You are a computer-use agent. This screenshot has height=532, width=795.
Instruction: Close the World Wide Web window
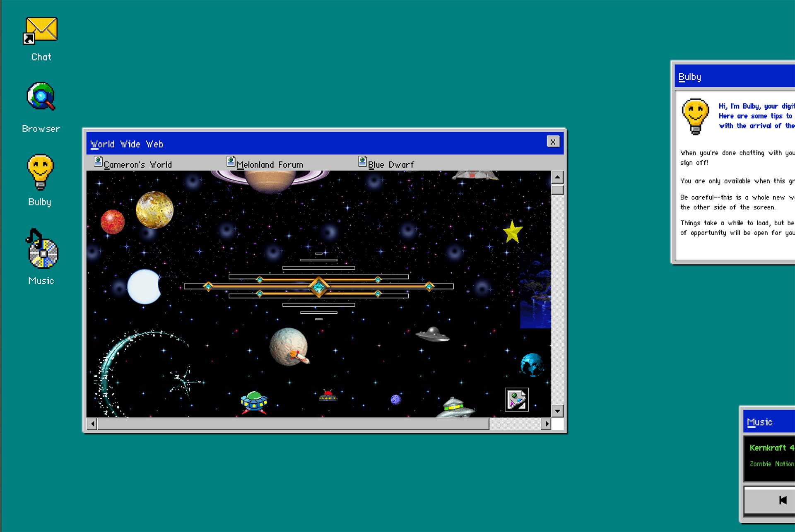[x=553, y=142]
